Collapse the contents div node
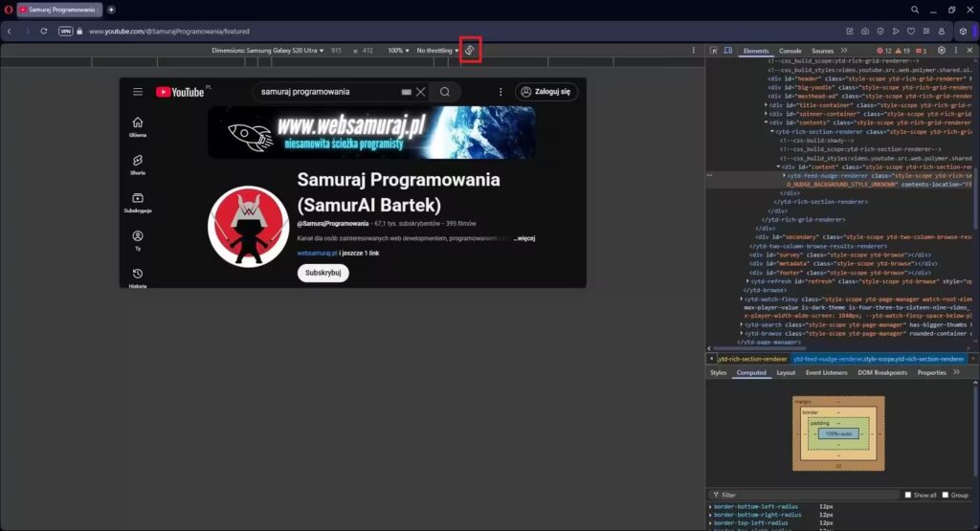 [766, 122]
